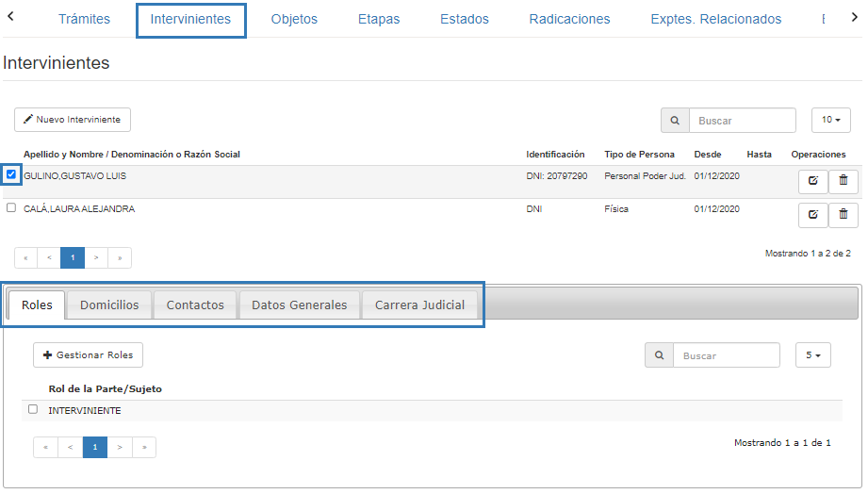
Task: Edit the CALÁ, LAURA ALEJANDRA row
Action: (812, 215)
